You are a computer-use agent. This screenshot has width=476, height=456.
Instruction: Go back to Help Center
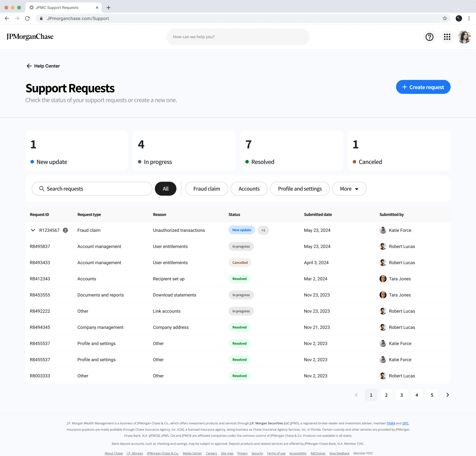(x=43, y=66)
